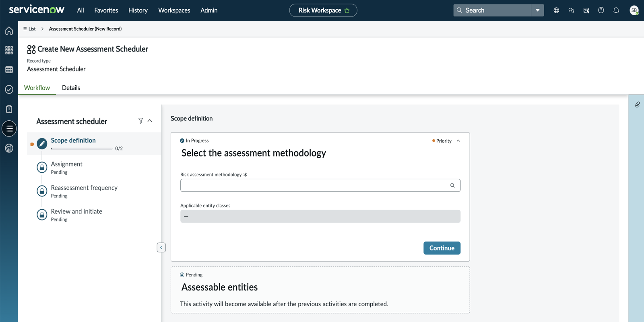Open the help question mark icon
This screenshot has height=322, width=644.
click(x=601, y=10)
